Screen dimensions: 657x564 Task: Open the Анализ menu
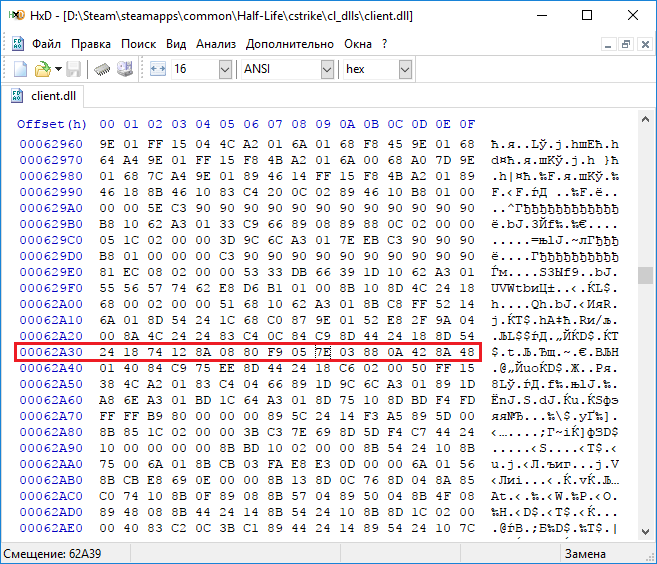click(x=216, y=44)
